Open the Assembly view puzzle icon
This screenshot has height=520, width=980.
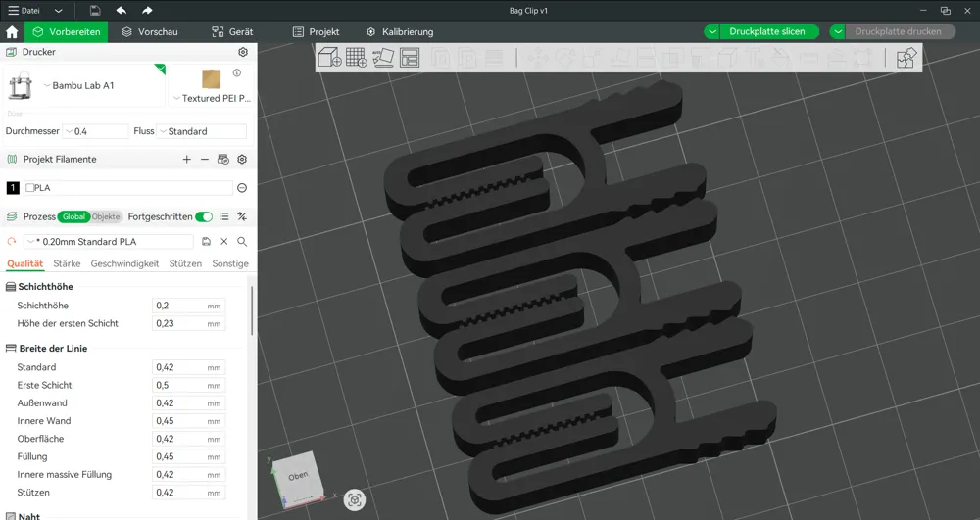click(x=906, y=58)
